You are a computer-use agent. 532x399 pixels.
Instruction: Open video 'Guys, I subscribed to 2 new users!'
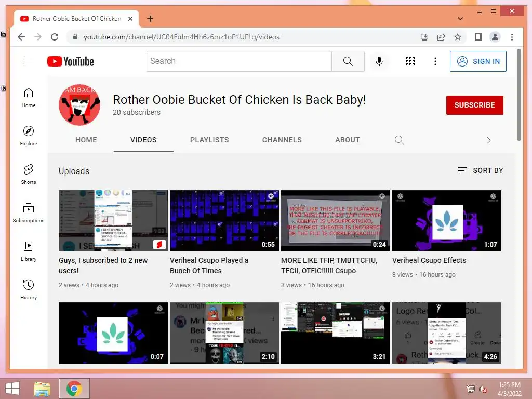[103, 265]
